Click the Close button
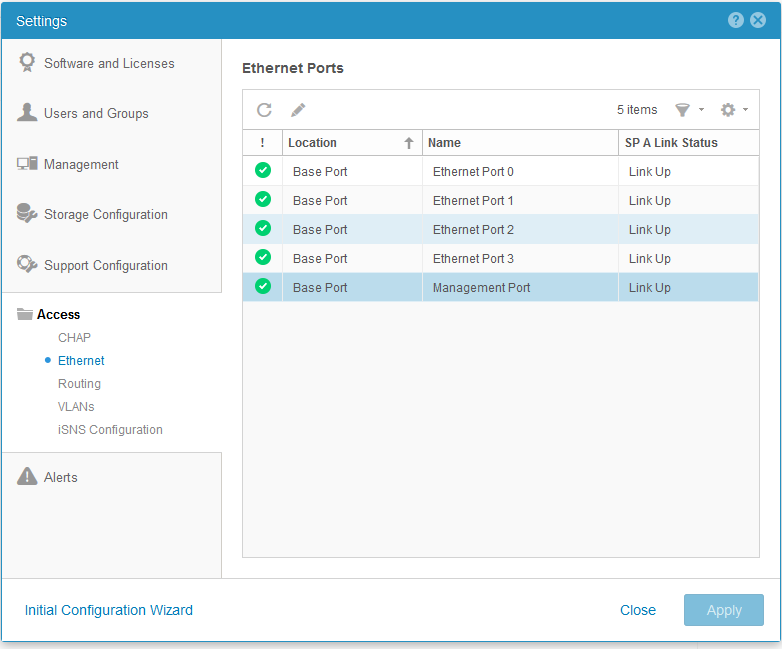Image resolution: width=782 pixels, height=649 pixels. click(637, 610)
